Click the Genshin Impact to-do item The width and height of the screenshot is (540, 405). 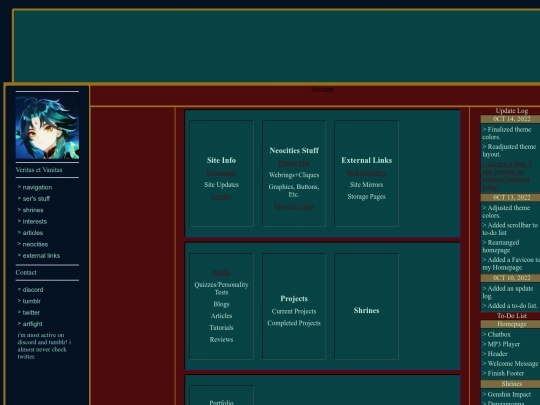pos(507,394)
